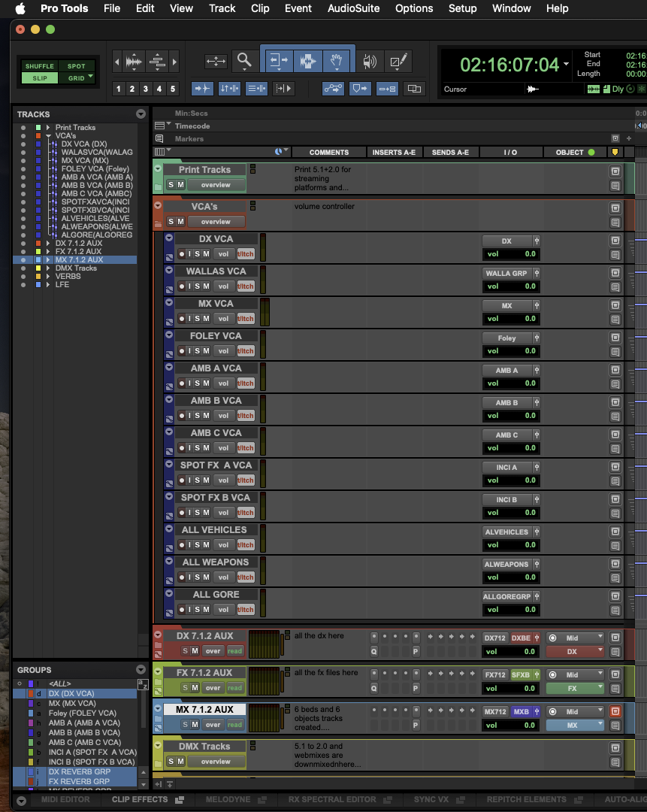Click the latch automation button on ALL GORE
This screenshot has height=812, width=647.
coord(245,610)
